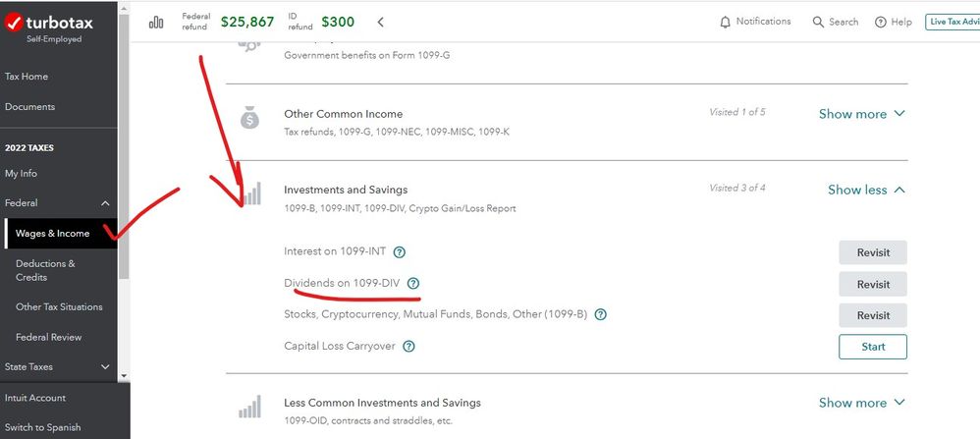
Task: Collapse refund details with left chevron
Action: [x=381, y=23]
